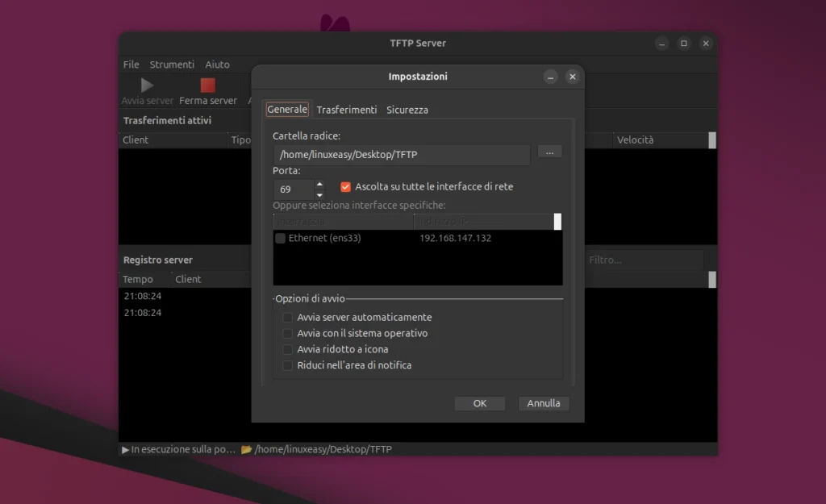This screenshot has width=826, height=504.
Task: Open the File menu
Action: 131,65
